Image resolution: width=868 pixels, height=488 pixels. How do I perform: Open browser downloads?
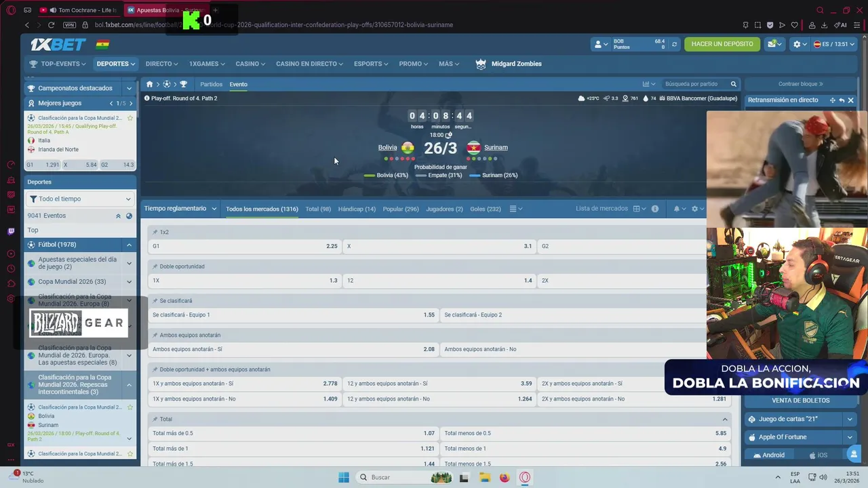pyautogui.click(x=823, y=25)
